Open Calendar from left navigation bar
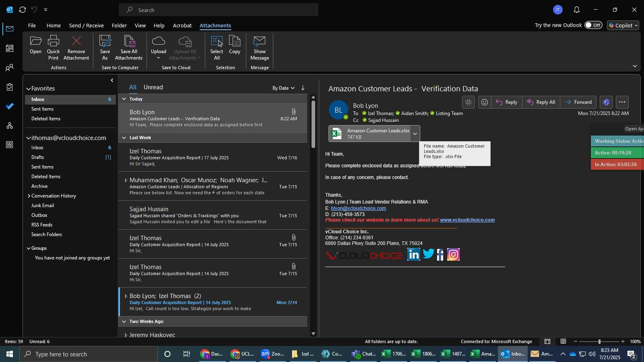 point(10,48)
